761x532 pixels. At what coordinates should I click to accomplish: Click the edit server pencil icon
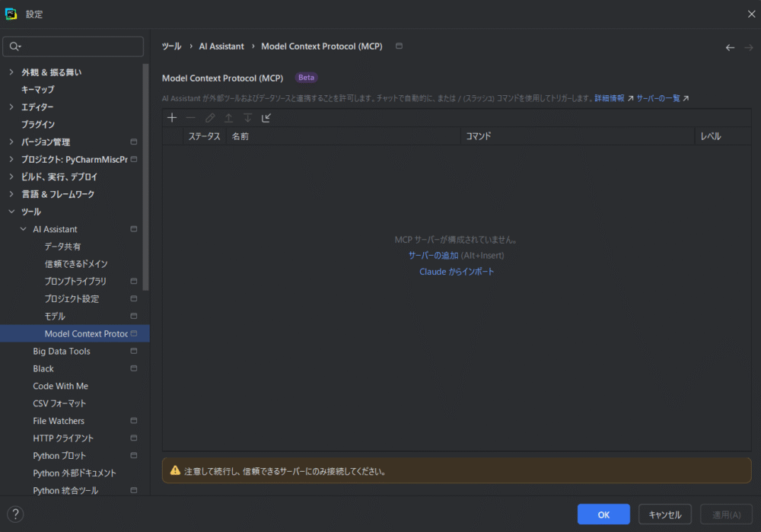[210, 118]
